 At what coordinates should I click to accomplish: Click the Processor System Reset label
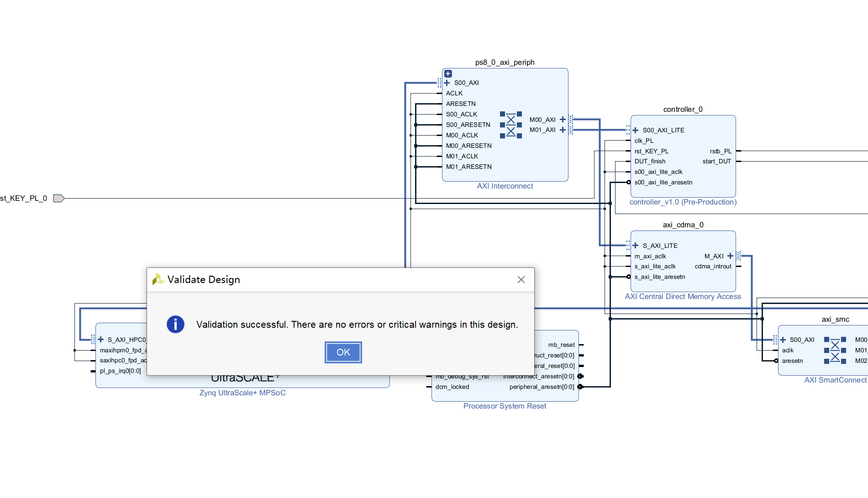[x=505, y=406]
